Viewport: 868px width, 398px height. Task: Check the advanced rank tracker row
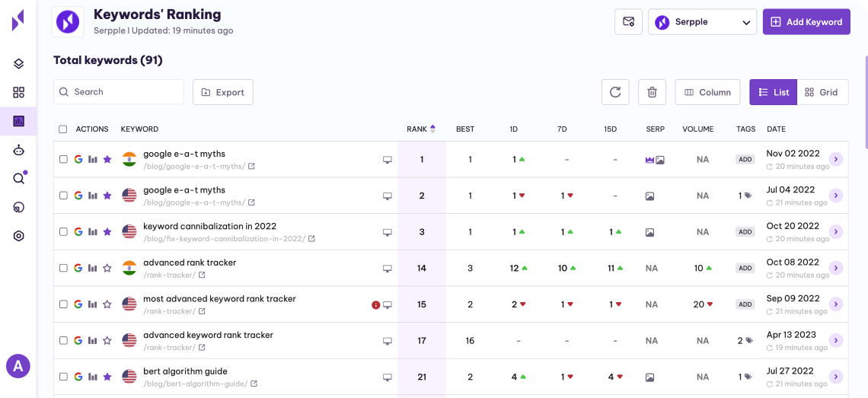tap(63, 268)
